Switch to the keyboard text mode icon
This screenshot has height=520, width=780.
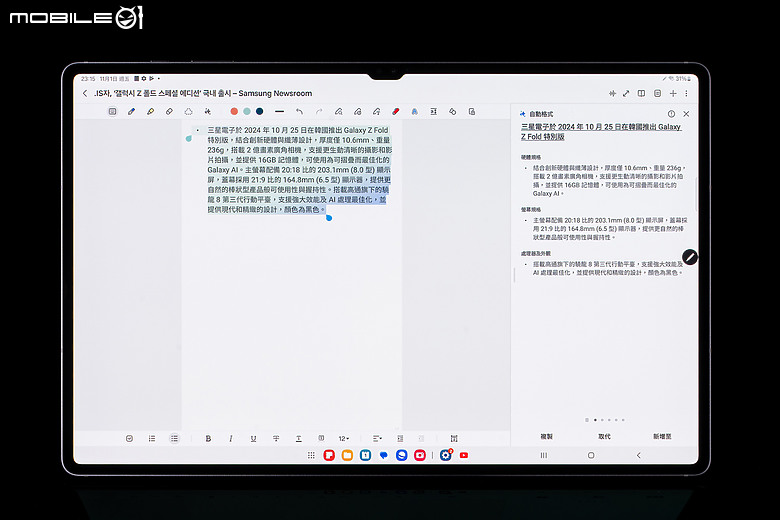[x=112, y=111]
